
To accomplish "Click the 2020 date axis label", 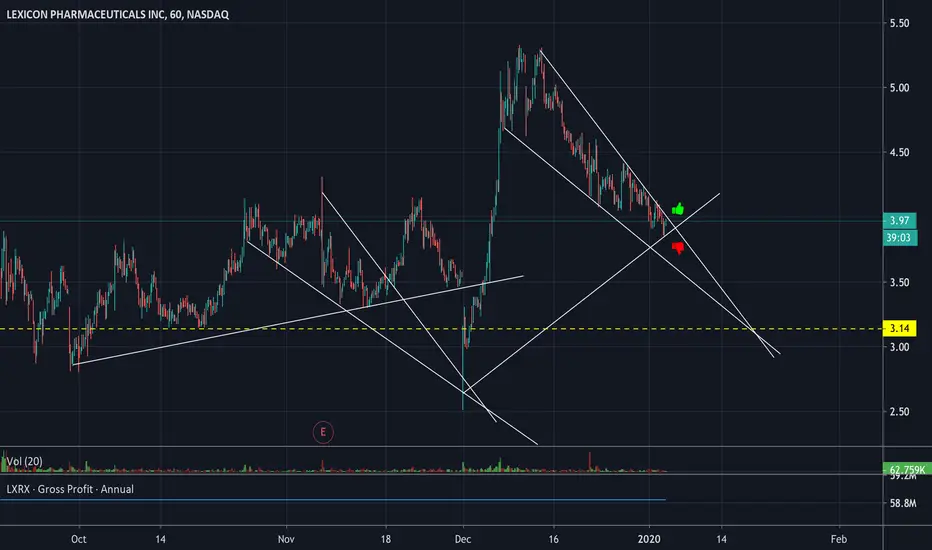I will click(649, 539).
